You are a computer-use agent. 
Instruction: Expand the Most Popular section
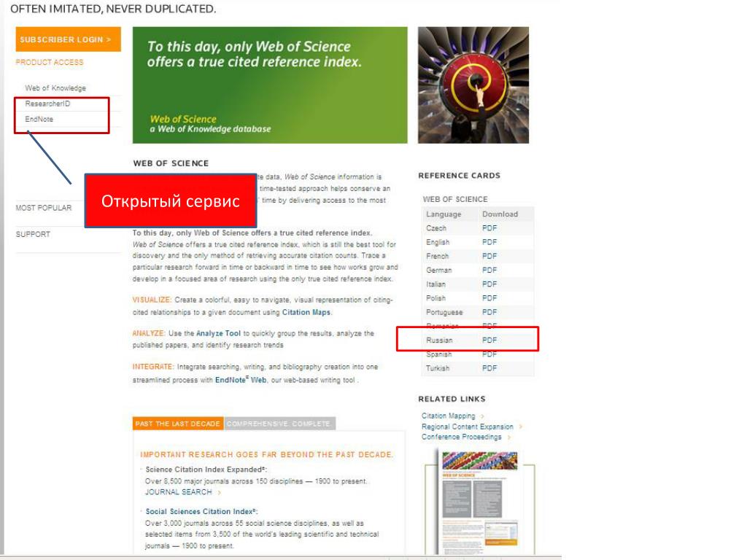pos(43,208)
